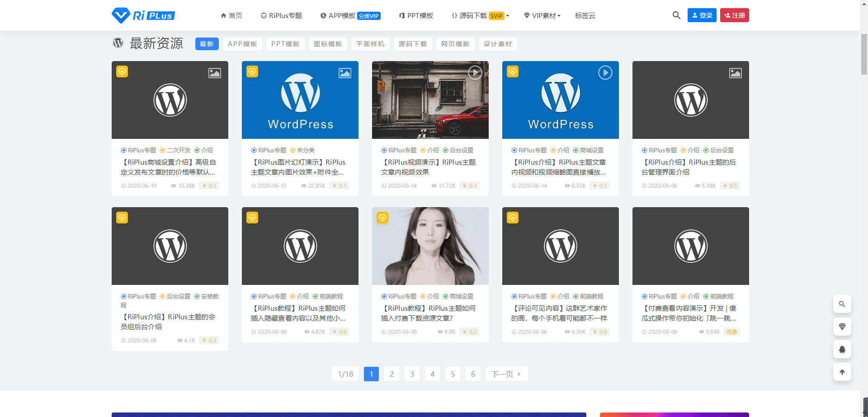
Task: Click the floating QQ contact icon
Action: (x=842, y=349)
